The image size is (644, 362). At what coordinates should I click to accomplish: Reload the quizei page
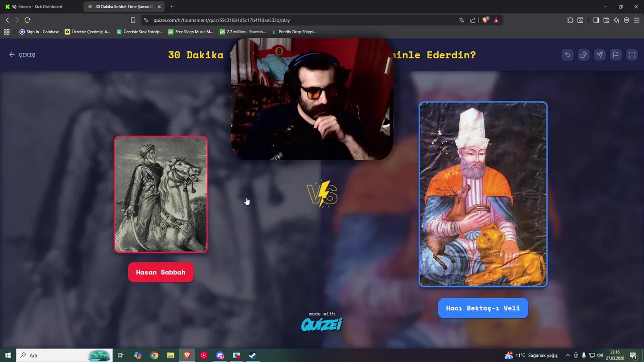pyautogui.click(x=27, y=20)
